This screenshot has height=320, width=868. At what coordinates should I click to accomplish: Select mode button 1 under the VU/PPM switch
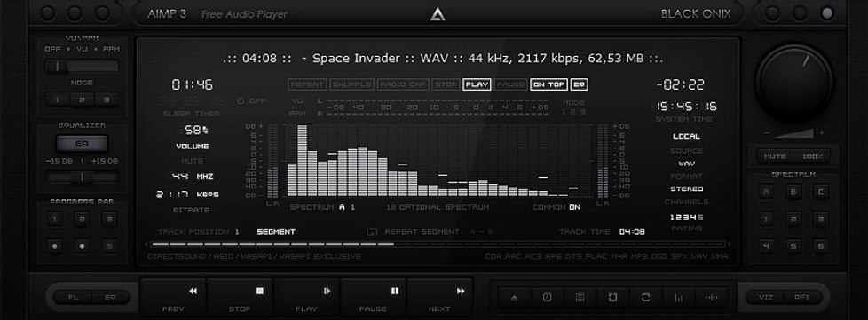pyautogui.click(x=57, y=100)
